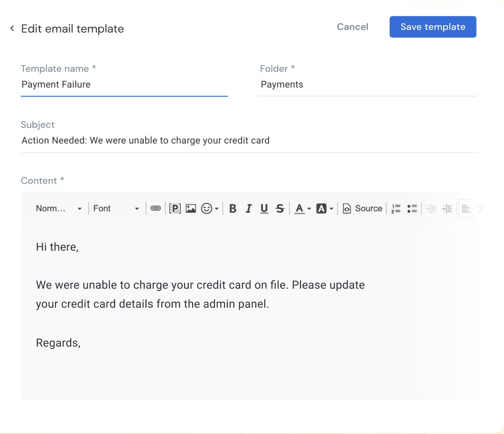The image size is (504, 434).
Task: Insert a bulleted list
Action: (x=412, y=208)
